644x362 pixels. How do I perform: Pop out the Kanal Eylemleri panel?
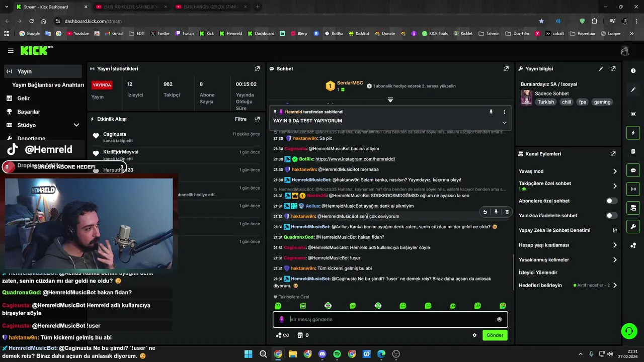[x=613, y=154]
